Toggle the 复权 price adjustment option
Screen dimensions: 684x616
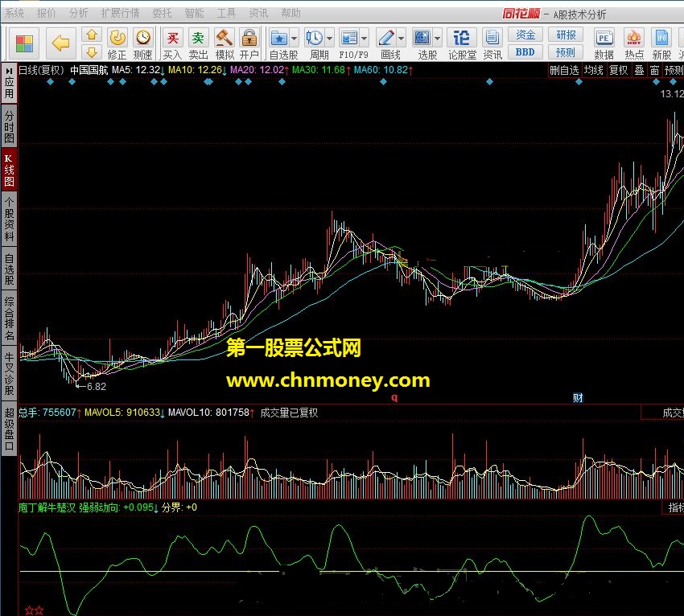pos(618,70)
